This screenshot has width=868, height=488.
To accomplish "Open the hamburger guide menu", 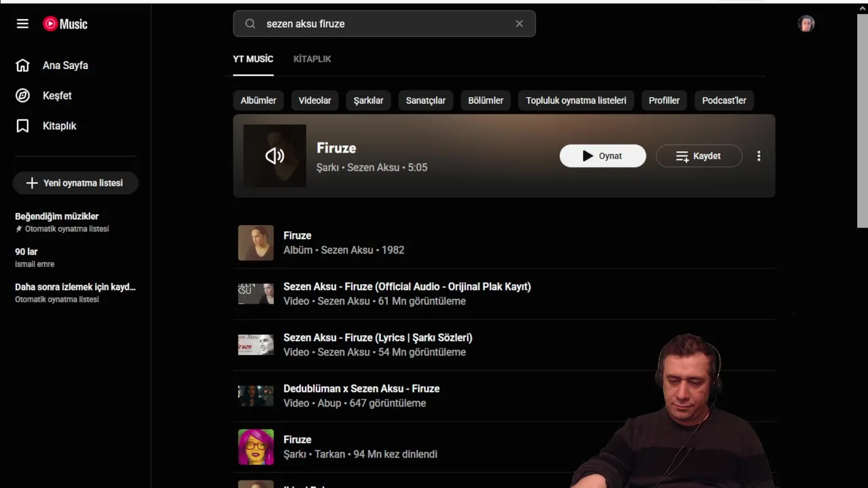I will point(22,24).
